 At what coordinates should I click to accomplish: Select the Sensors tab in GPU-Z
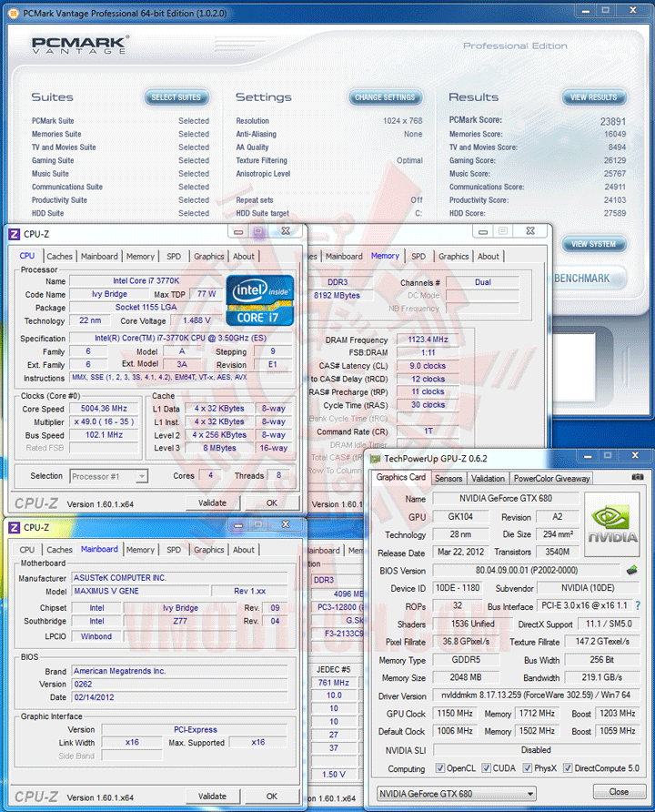tap(448, 479)
